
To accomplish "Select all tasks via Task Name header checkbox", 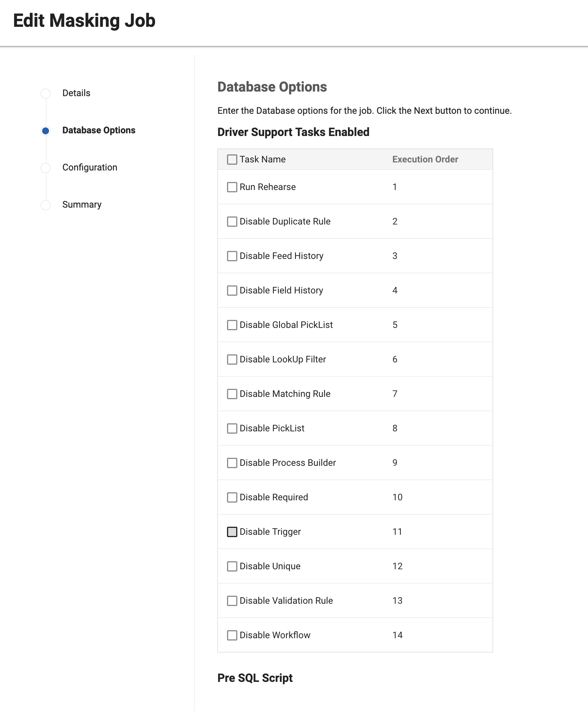I will (232, 160).
